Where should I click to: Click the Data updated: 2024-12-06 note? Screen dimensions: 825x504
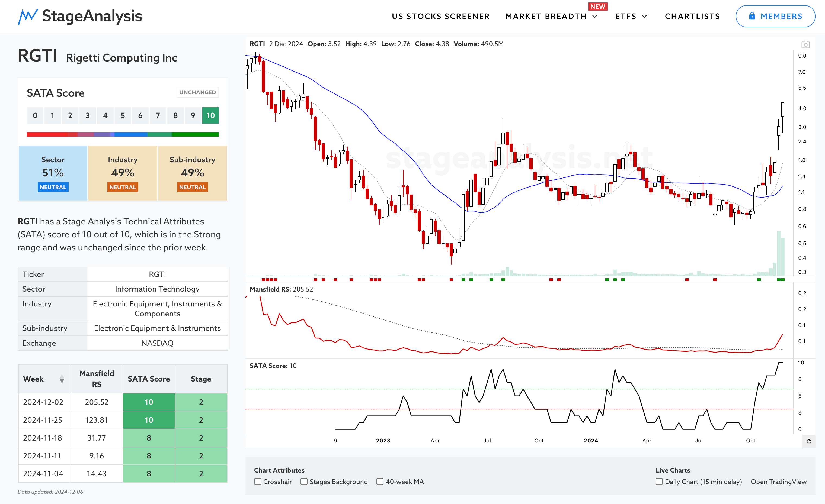click(50, 492)
